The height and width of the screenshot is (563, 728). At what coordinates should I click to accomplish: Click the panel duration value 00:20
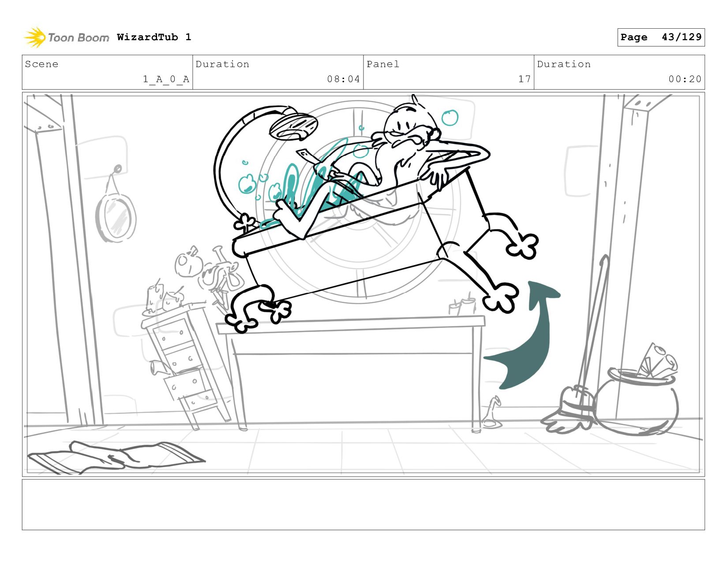685,79
